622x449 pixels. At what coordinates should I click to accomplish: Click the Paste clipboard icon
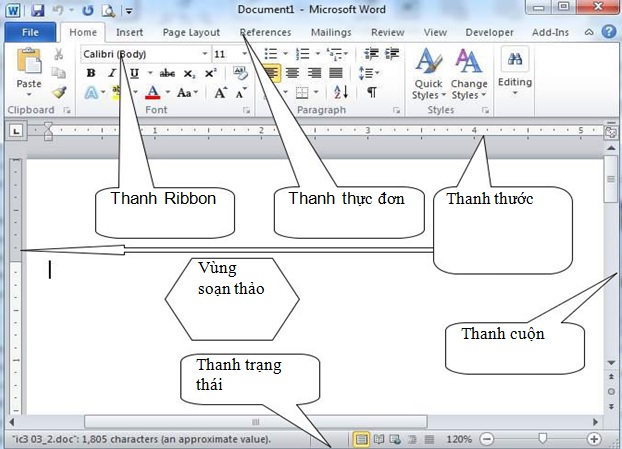click(x=29, y=61)
